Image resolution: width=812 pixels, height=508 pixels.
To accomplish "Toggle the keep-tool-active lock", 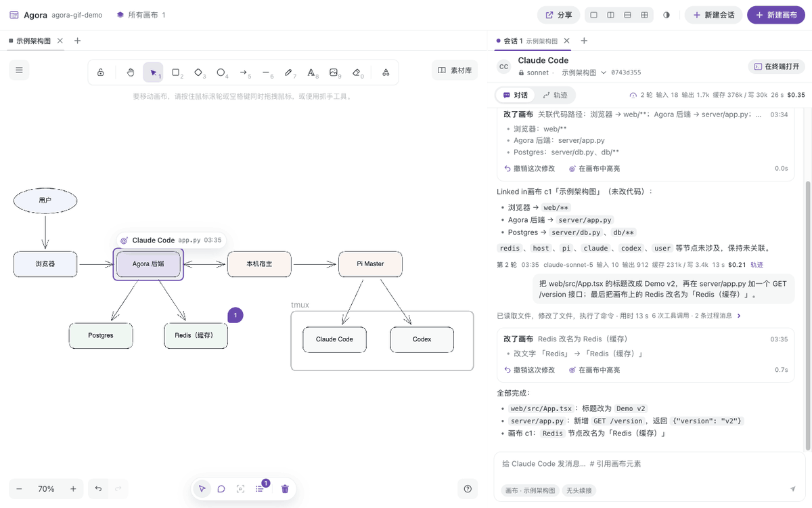I will coord(101,72).
